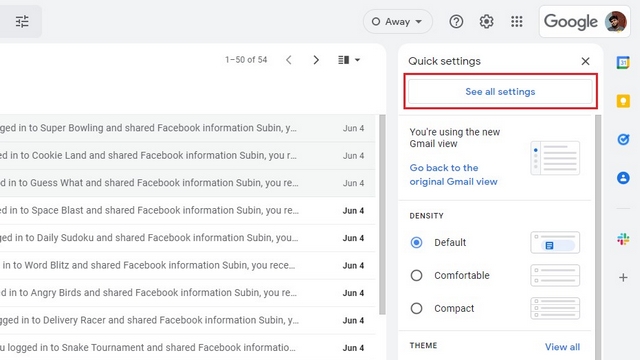This screenshot has width=640, height=360.
Task: Open Google Contacts side panel
Action: [623, 178]
